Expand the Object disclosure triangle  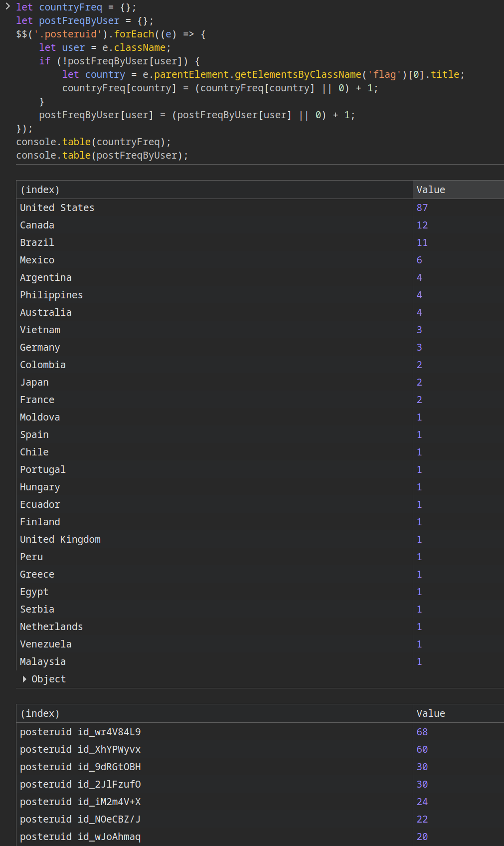tap(24, 679)
